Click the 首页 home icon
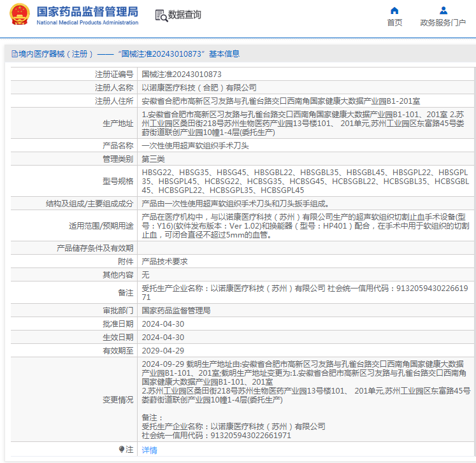This screenshot has width=476, height=463. (394, 11)
